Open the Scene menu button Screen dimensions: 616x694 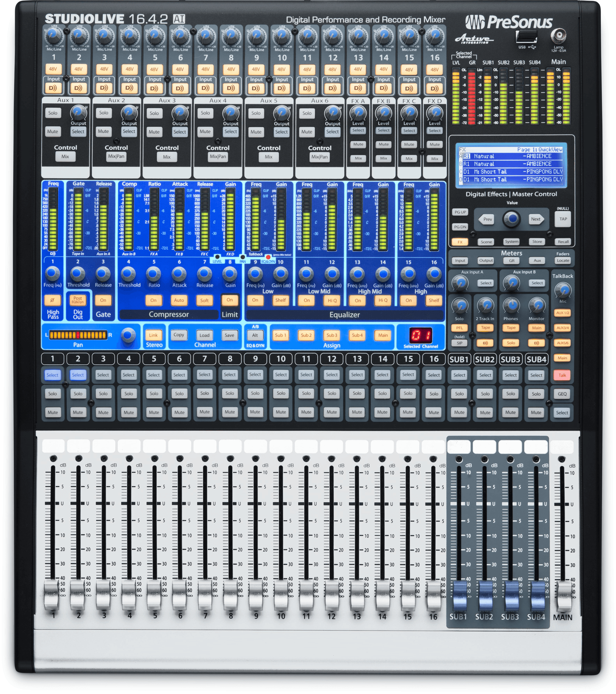click(x=486, y=242)
